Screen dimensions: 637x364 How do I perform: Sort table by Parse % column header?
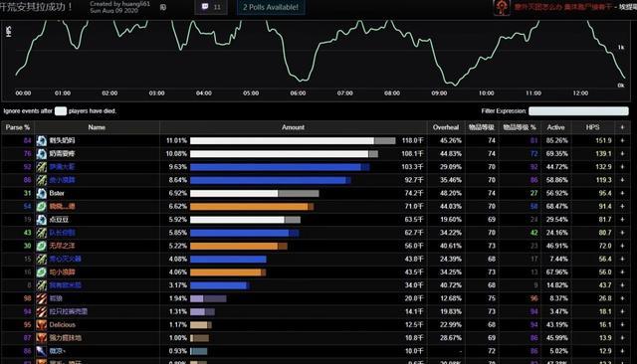(x=18, y=127)
